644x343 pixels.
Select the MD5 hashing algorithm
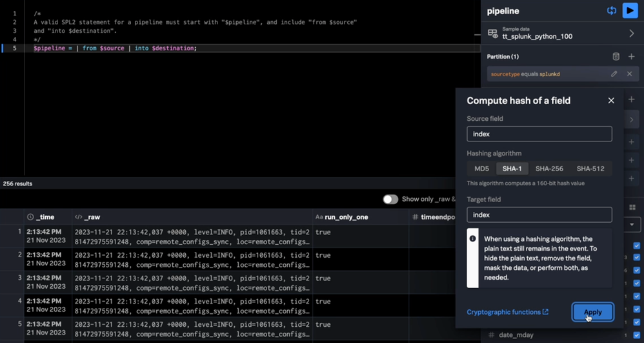[x=481, y=169]
